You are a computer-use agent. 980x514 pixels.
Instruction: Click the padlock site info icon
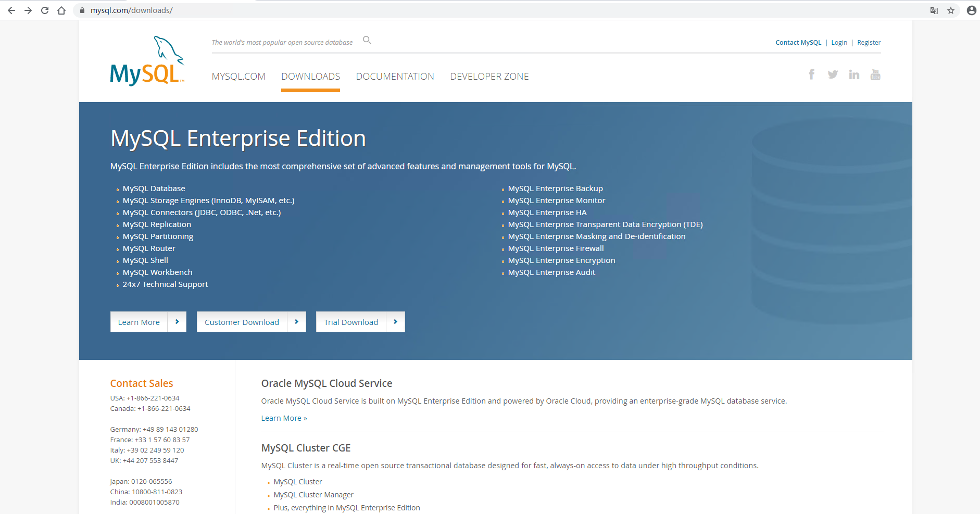pyautogui.click(x=82, y=10)
